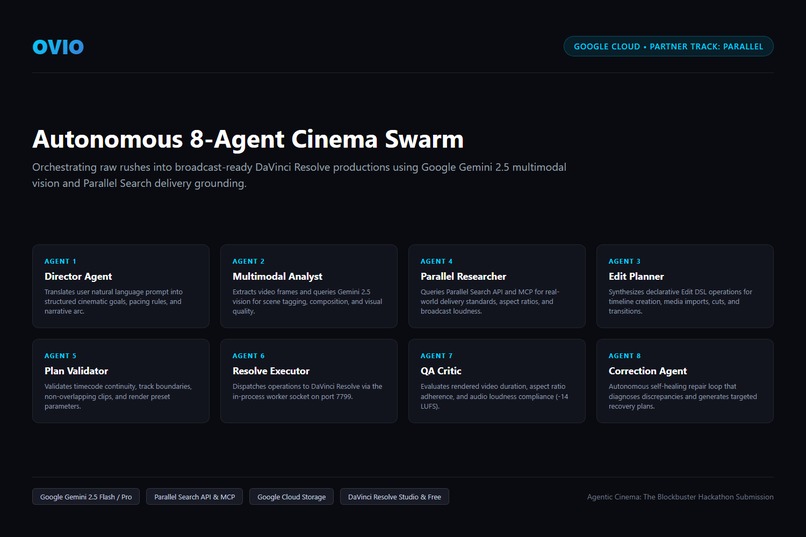Screen dimensions: 806x537
Task: Click the Google Cloud Partner Track badge
Action: pos(668,46)
